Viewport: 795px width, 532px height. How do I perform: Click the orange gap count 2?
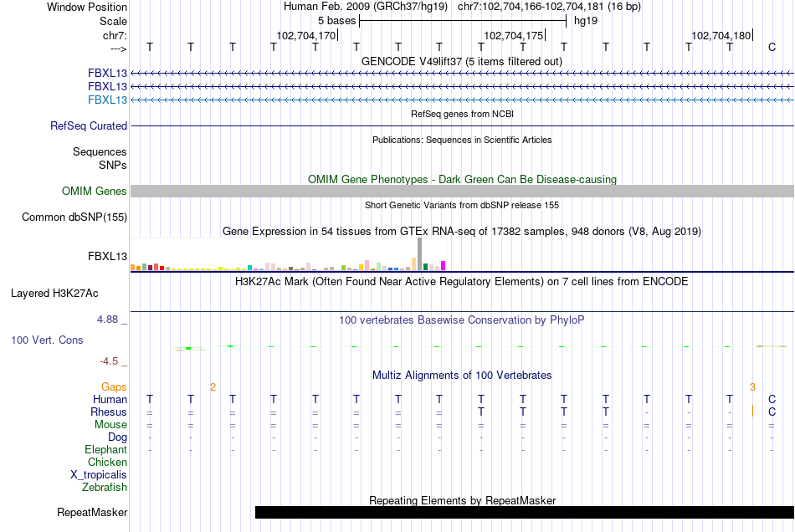[213, 387]
